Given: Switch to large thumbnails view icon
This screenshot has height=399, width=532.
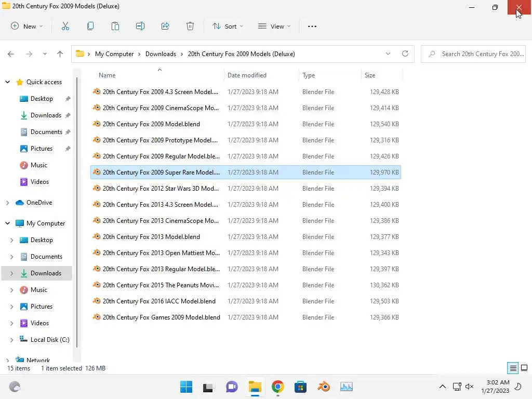Looking at the screenshot, I should tap(524, 368).
